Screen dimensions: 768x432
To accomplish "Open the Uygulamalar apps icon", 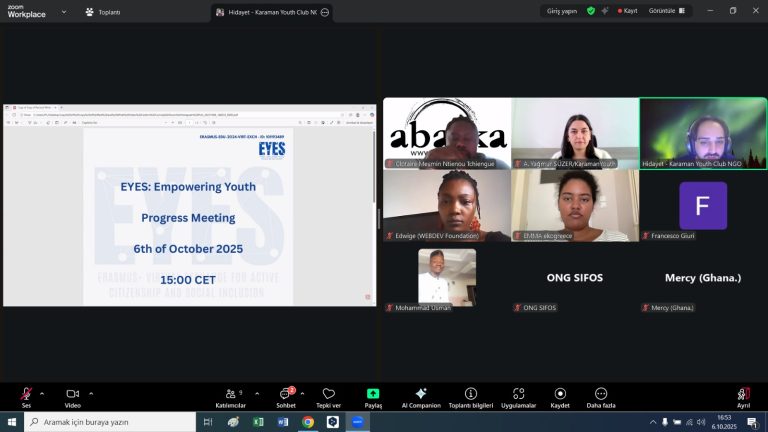I will [x=518, y=395].
